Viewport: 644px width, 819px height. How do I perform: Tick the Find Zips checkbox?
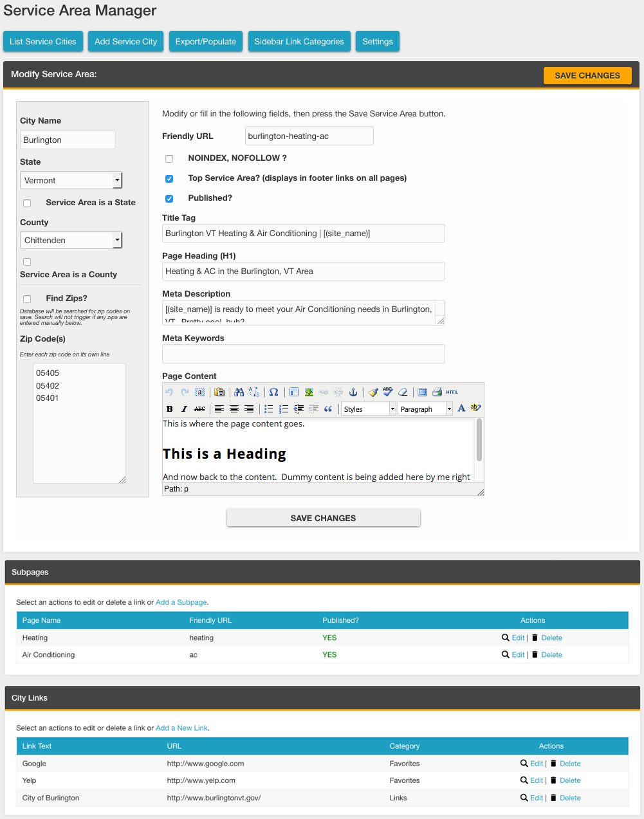coord(27,299)
